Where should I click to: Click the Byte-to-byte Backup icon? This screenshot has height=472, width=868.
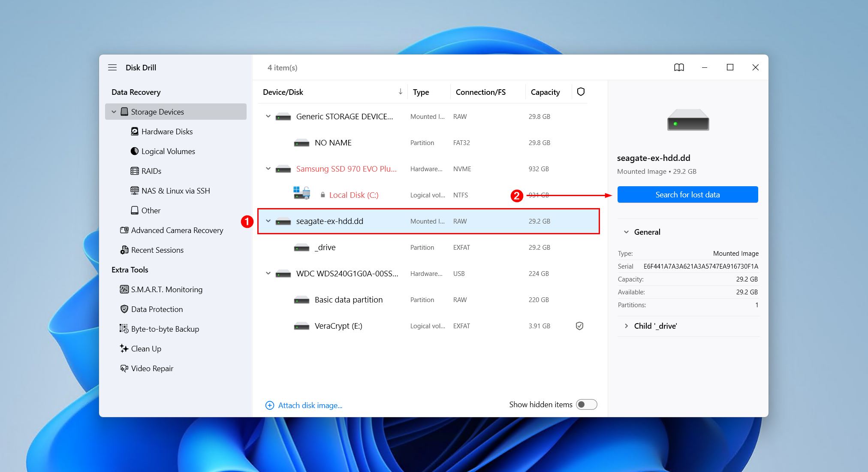(x=124, y=329)
